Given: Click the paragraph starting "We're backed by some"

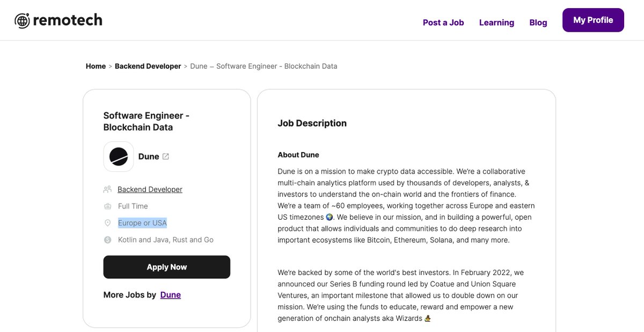Looking at the screenshot, I should pos(401,295).
